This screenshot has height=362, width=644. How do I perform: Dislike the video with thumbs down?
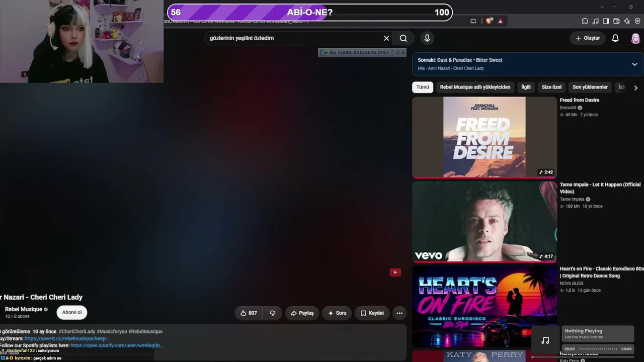tap(273, 313)
